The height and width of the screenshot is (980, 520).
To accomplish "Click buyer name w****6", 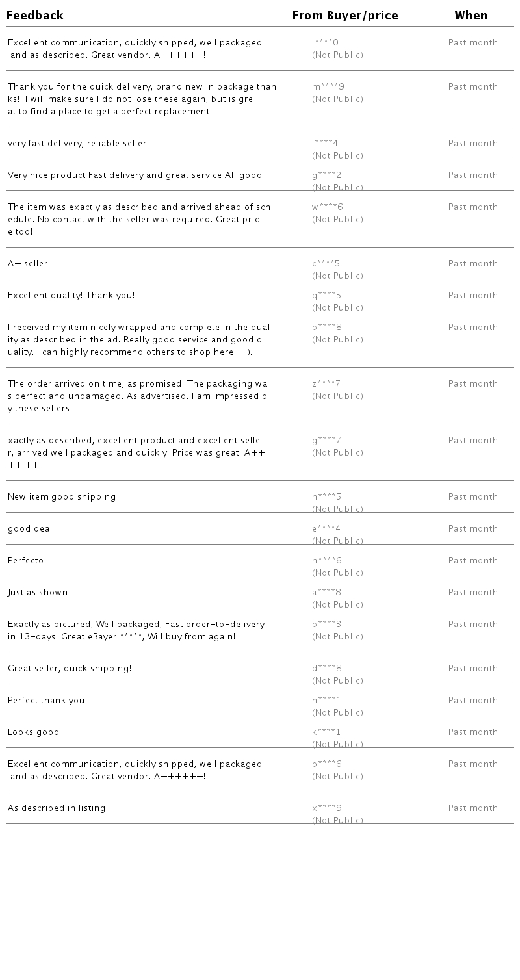I will (x=327, y=207).
